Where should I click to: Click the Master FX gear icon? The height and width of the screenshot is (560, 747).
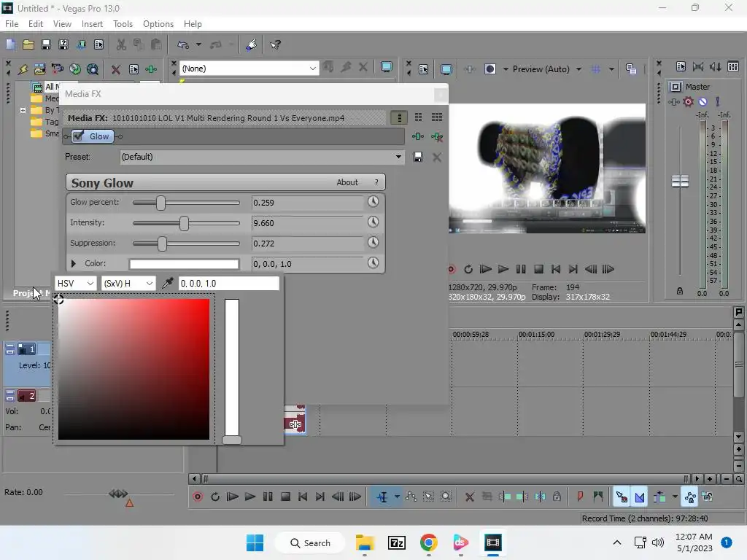(x=688, y=101)
